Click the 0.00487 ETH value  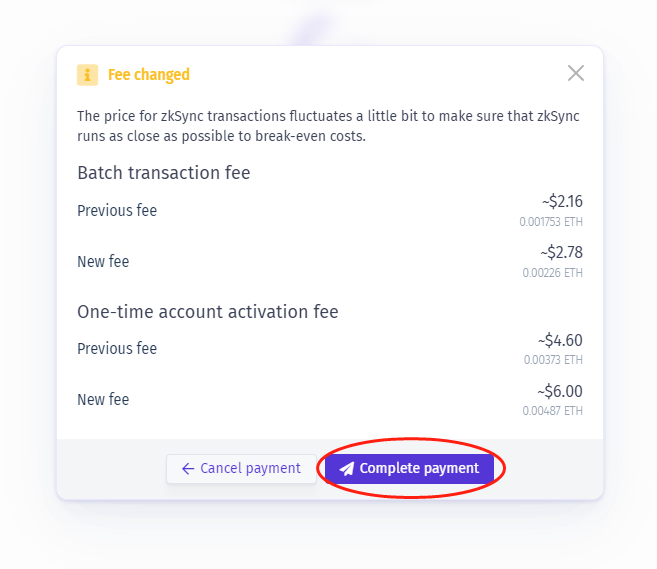[553, 411]
